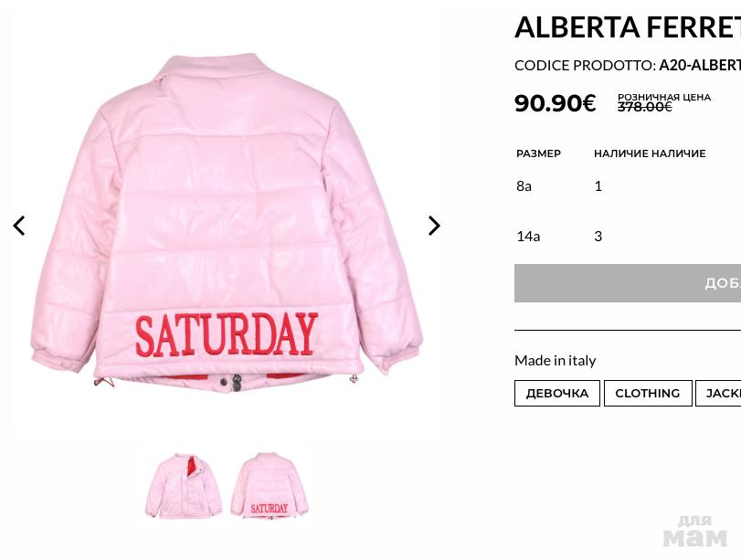
Task: Advance to next product image arrow
Action: tap(434, 226)
